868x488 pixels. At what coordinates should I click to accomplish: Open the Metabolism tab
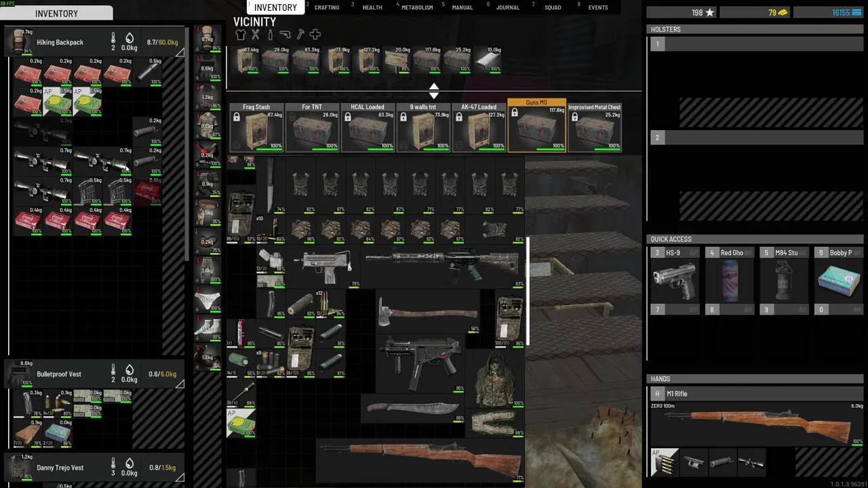pos(417,7)
